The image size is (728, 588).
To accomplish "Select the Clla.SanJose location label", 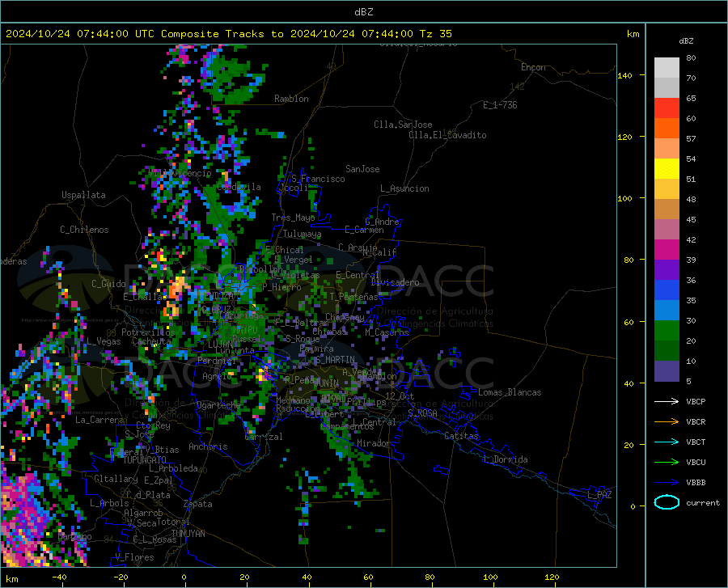I will coord(403,125).
